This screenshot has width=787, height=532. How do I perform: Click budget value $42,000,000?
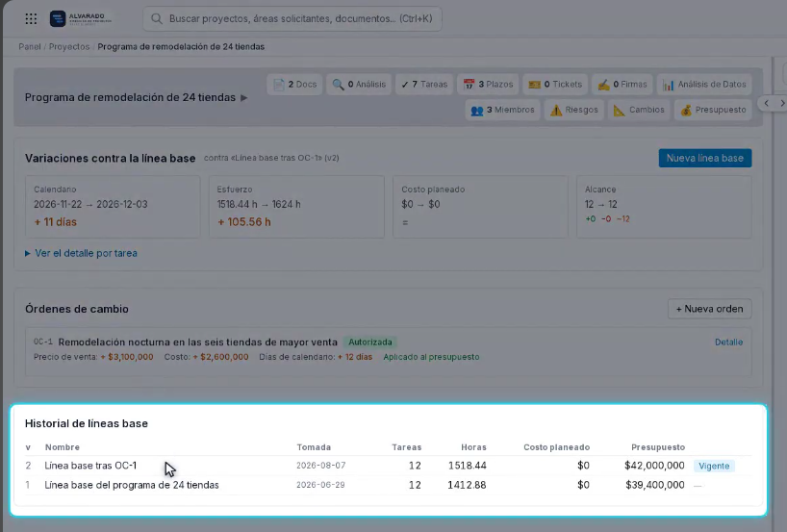pos(654,466)
